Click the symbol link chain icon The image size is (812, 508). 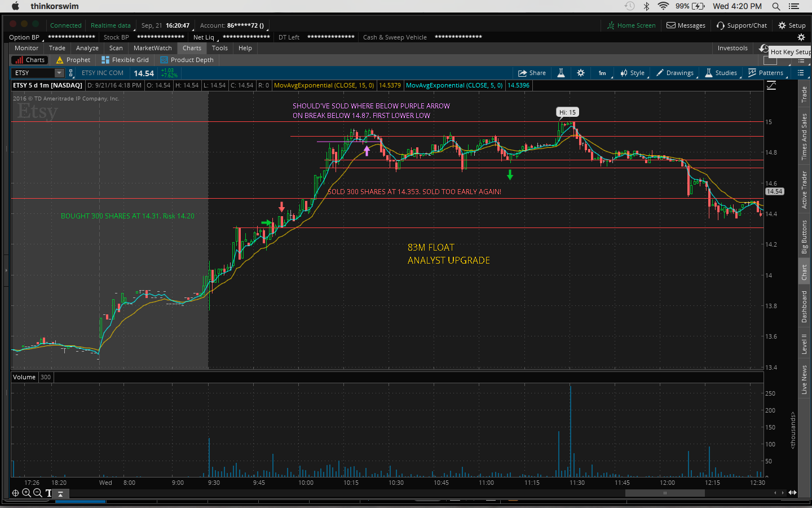(x=71, y=73)
